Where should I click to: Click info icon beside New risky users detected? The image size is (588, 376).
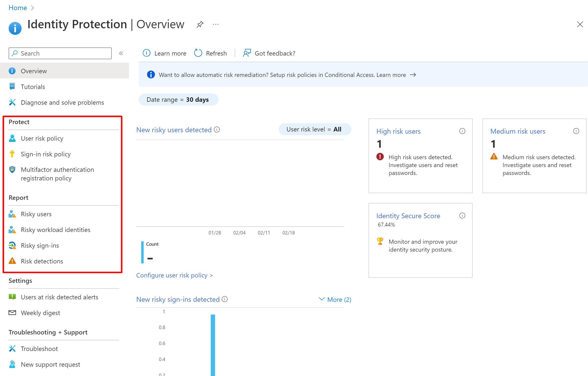[x=217, y=130]
